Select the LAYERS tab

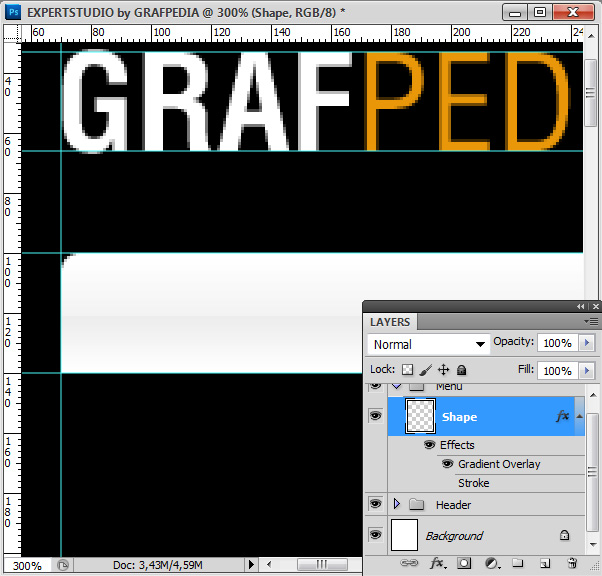pyautogui.click(x=390, y=322)
